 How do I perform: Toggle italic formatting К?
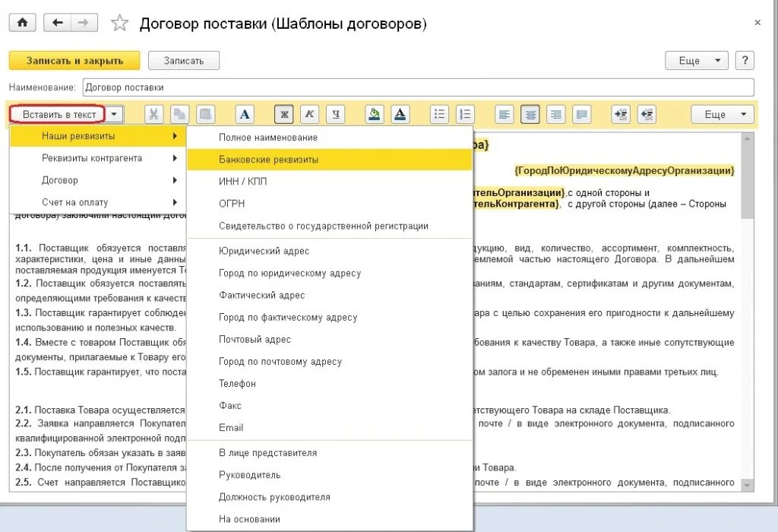click(310, 115)
